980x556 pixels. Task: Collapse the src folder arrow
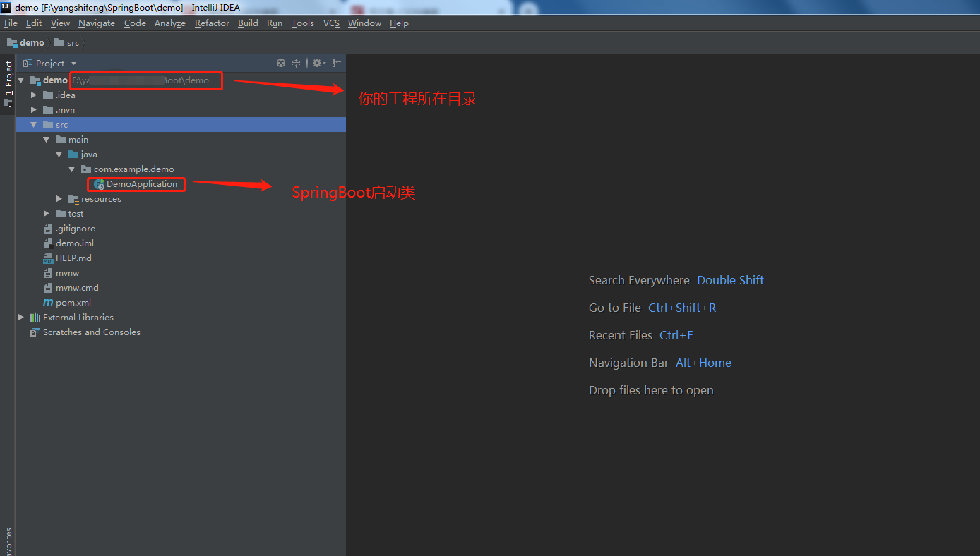point(34,125)
